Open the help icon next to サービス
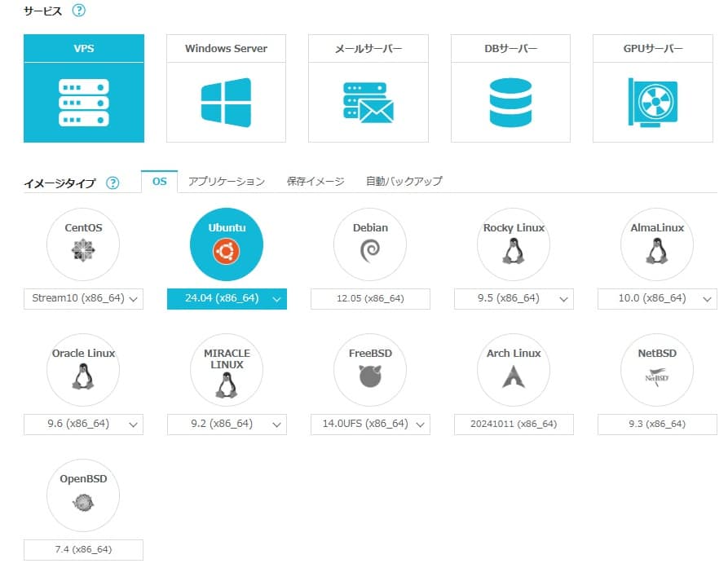The height and width of the screenshot is (572, 728). coord(79,11)
